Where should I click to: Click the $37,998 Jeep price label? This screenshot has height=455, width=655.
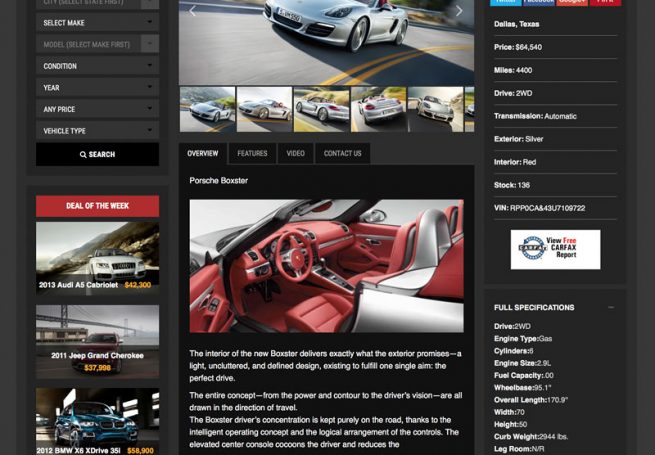97,368
